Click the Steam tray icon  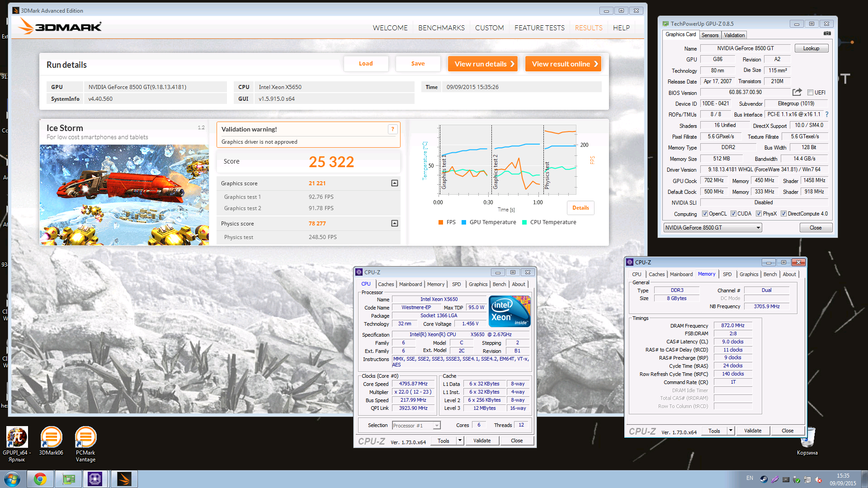pos(764,479)
